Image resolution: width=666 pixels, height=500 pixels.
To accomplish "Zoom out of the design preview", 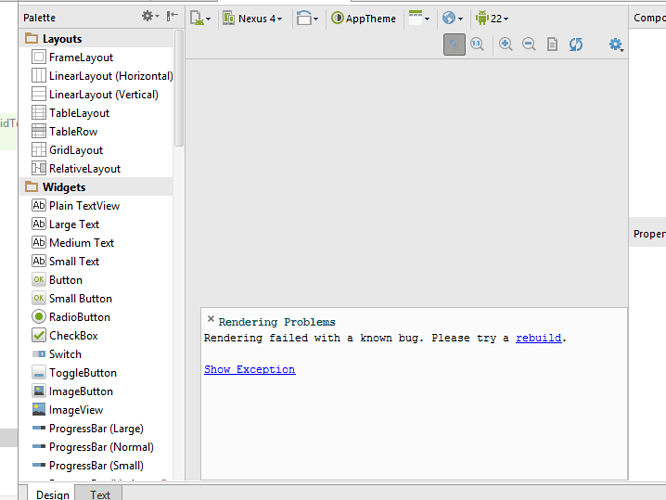I will (x=529, y=45).
